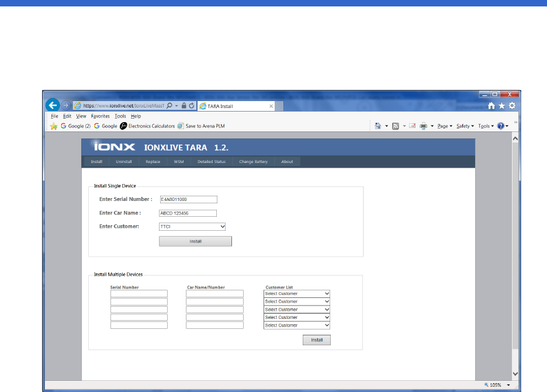The image size is (547, 392).
Task: Open the Edit menu
Action: [67, 116]
